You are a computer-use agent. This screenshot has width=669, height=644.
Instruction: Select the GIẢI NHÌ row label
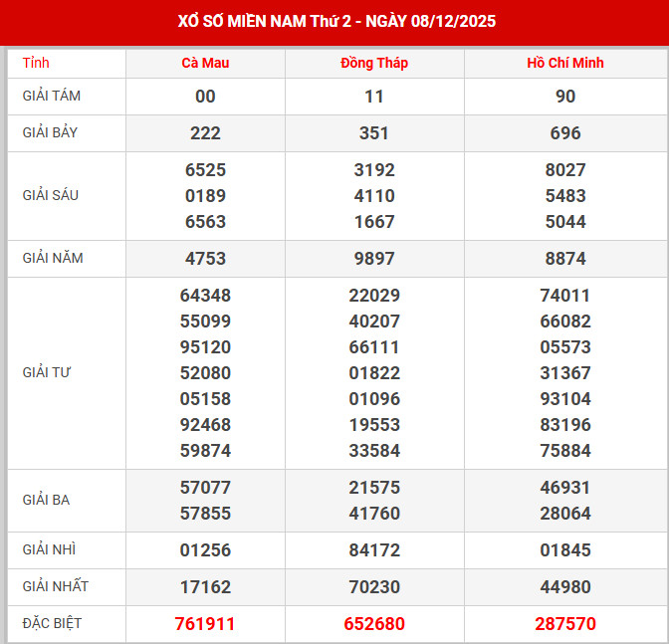coord(49,549)
